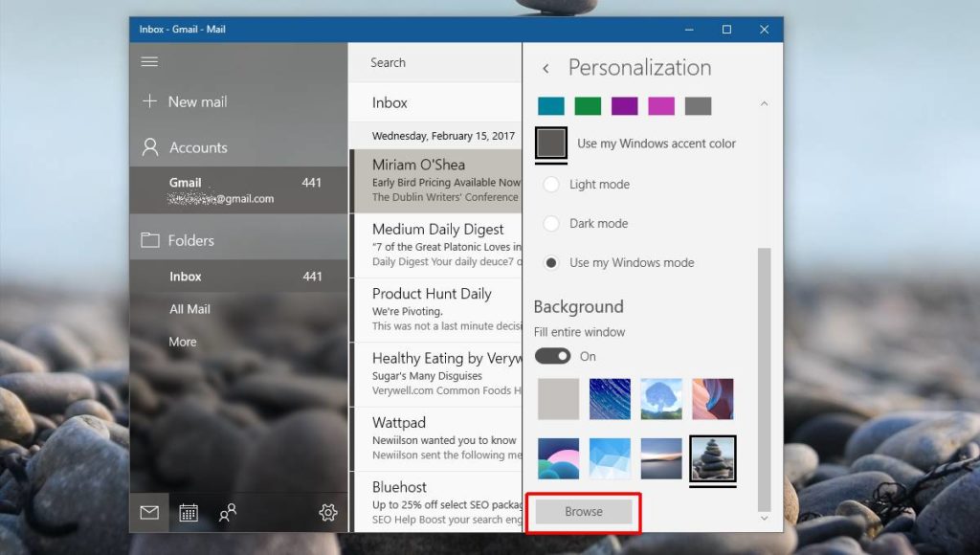Screen dimensions: 980x555
Task: Select the pebbles background thumbnail
Action: pyautogui.click(x=712, y=457)
